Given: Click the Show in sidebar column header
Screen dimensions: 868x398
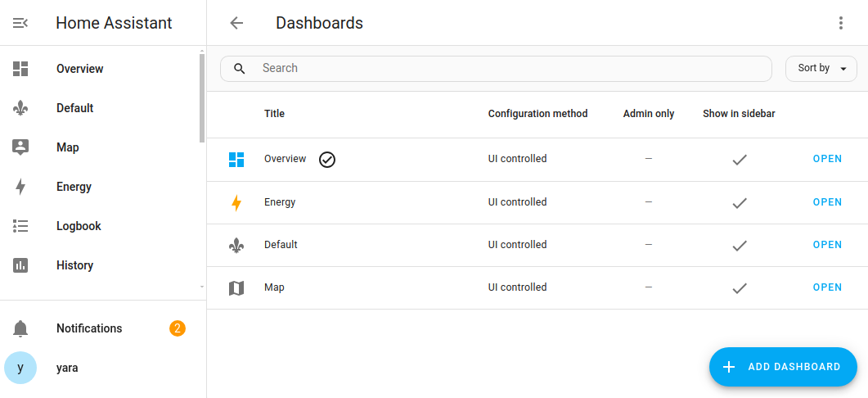Looking at the screenshot, I should [739, 114].
